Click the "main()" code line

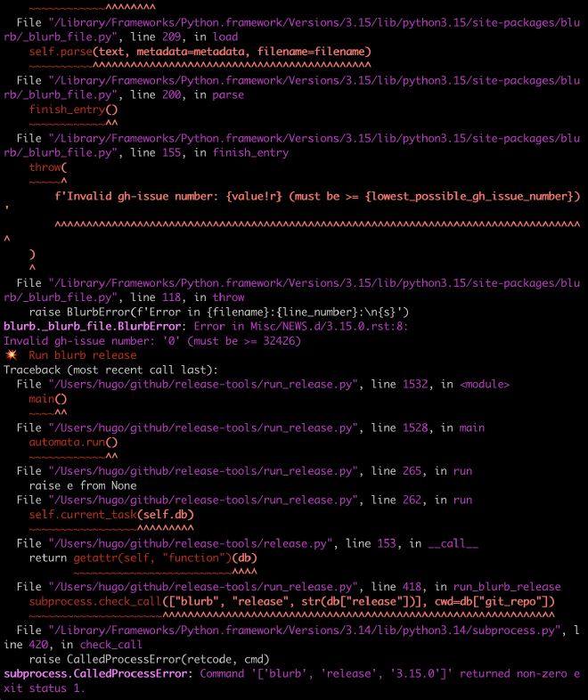48,399
